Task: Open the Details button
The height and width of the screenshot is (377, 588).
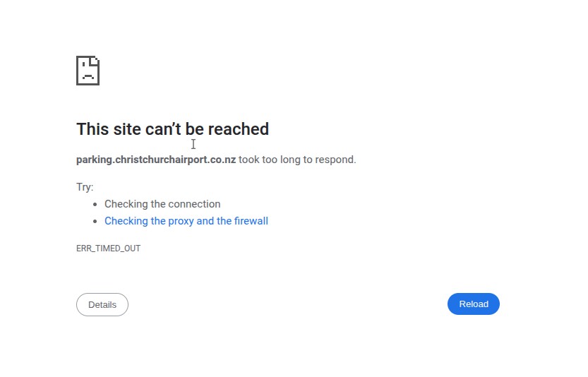Action: pos(102,305)
